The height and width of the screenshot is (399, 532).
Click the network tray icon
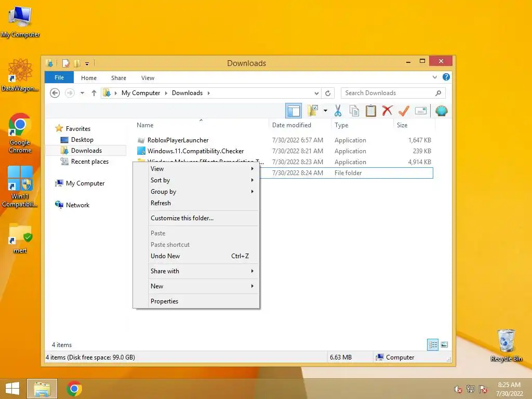pos(471,389)
